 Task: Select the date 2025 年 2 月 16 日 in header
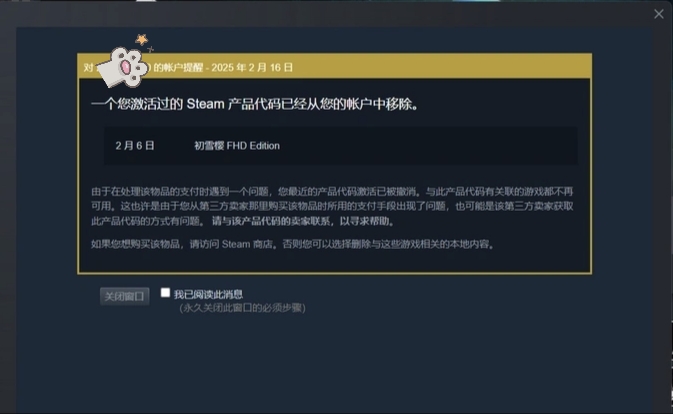pyautogui.click(x=252, y=67)
